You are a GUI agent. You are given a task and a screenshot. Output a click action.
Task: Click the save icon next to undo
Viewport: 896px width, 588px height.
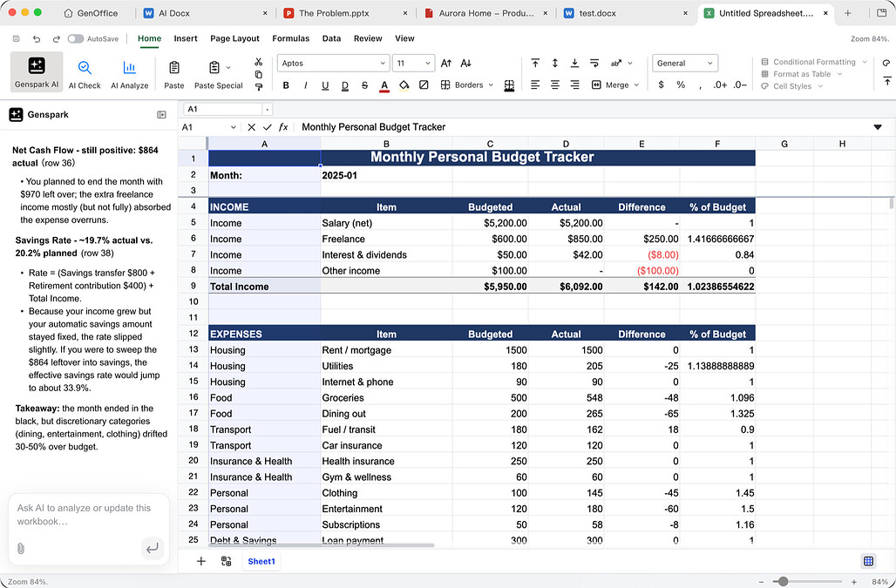(x=16, y=39)
